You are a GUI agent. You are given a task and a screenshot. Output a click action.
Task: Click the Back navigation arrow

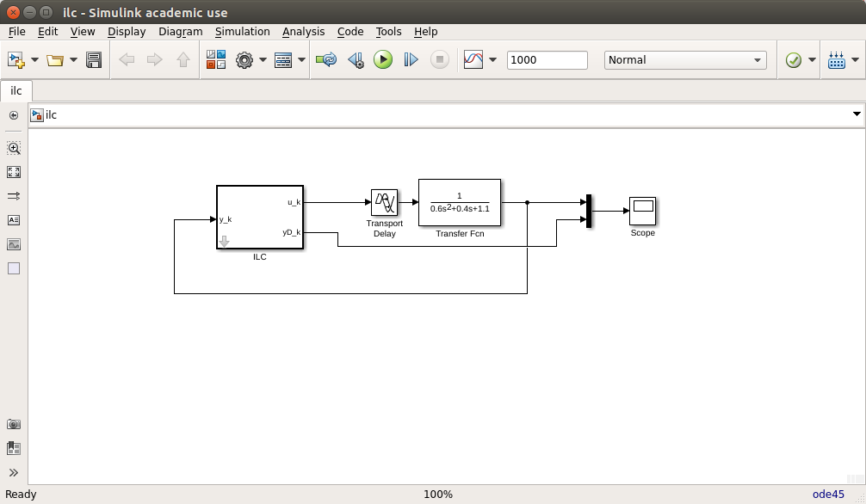(127, 59)
